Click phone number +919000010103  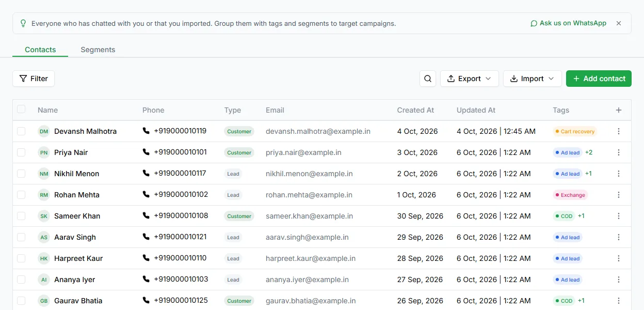tap(181, 279)
